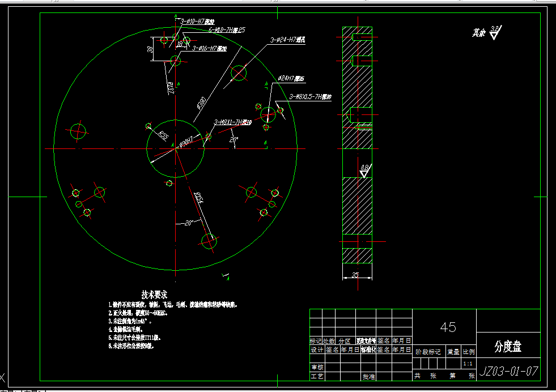
Task: Click the 'R137' radius dimension
Action: tap(170, 88)
